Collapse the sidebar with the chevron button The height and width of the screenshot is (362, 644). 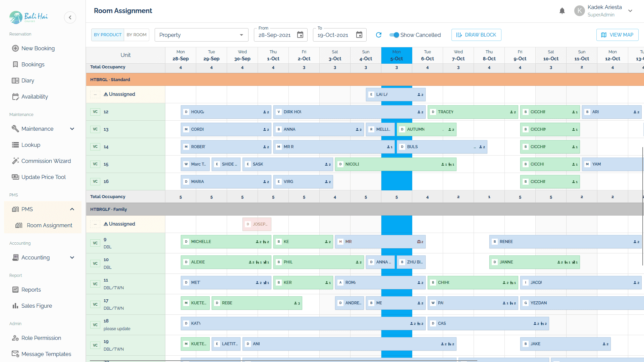pyautogui.click(x=70, y=17)
